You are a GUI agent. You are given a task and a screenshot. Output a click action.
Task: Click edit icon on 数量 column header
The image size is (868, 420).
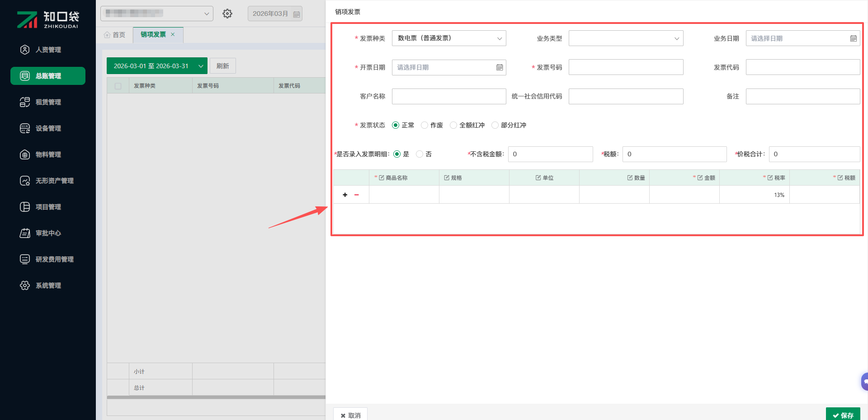(x=630, y=177)
